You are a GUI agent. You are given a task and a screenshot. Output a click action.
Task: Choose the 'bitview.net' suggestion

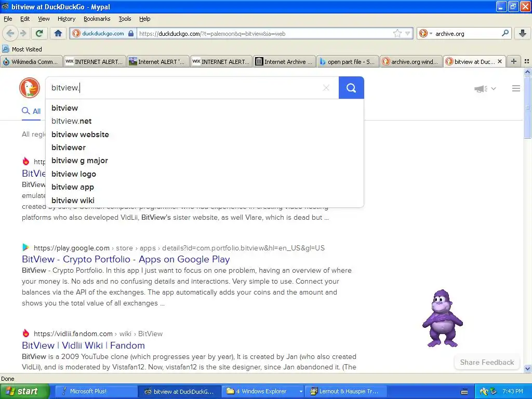tap(205, 121)
